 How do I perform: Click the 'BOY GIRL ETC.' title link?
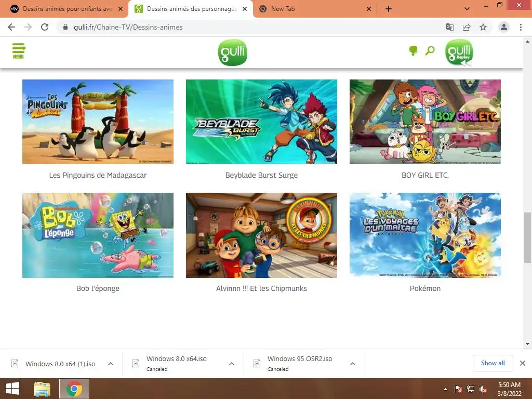(x=425, y=175)
